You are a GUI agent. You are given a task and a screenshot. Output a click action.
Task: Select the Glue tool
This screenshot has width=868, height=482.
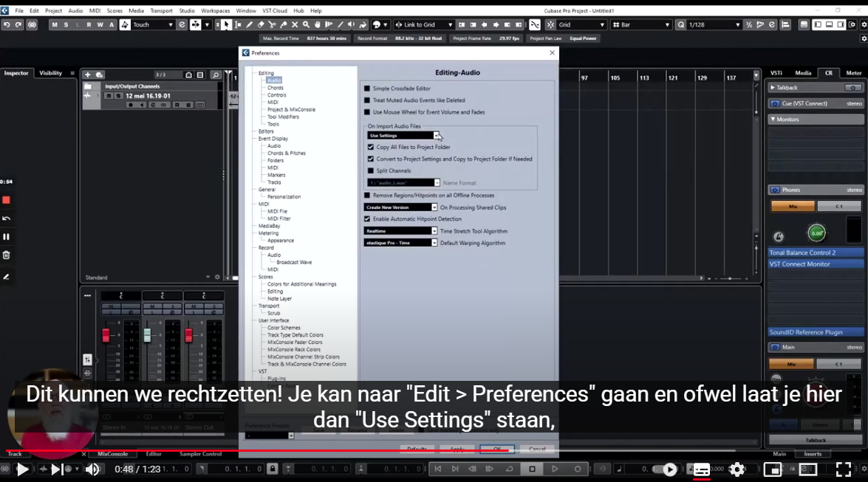coord(284,24)
